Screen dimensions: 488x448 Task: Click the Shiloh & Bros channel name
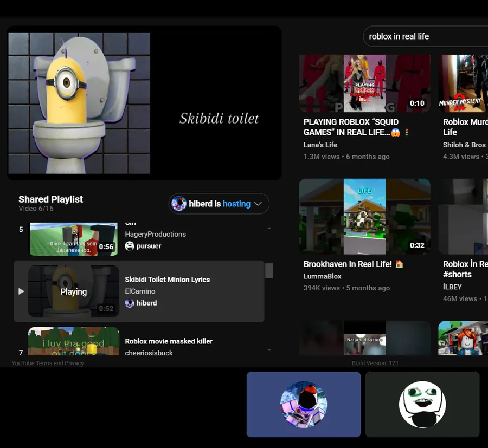tap(464, 145)
